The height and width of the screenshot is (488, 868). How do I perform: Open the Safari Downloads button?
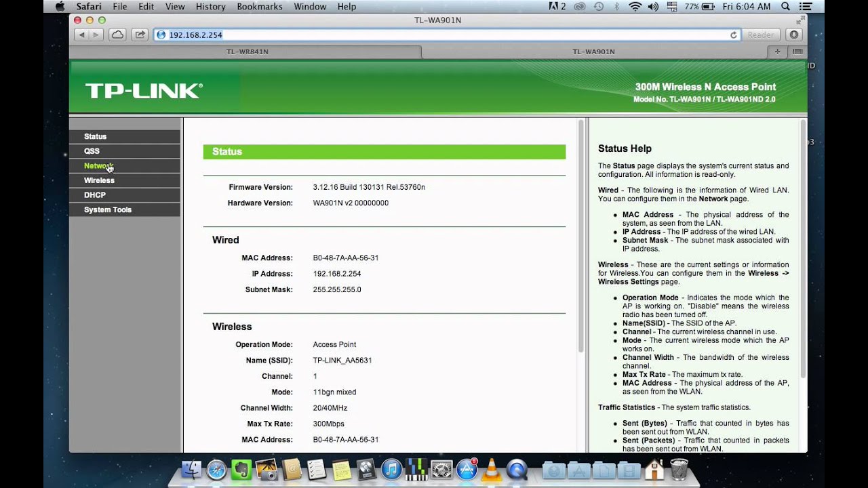[794, 35]
